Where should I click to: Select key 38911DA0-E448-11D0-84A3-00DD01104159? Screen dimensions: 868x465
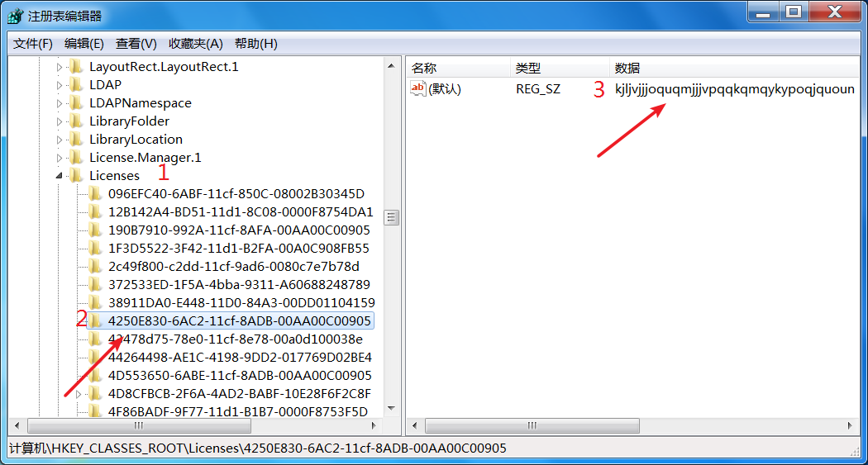tap(241, 304)
